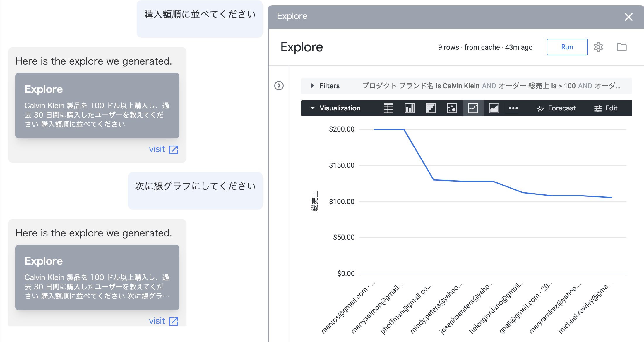Screen dimensions: 644x342
Task: Click the Run button
Action: (x=567, y=47)
